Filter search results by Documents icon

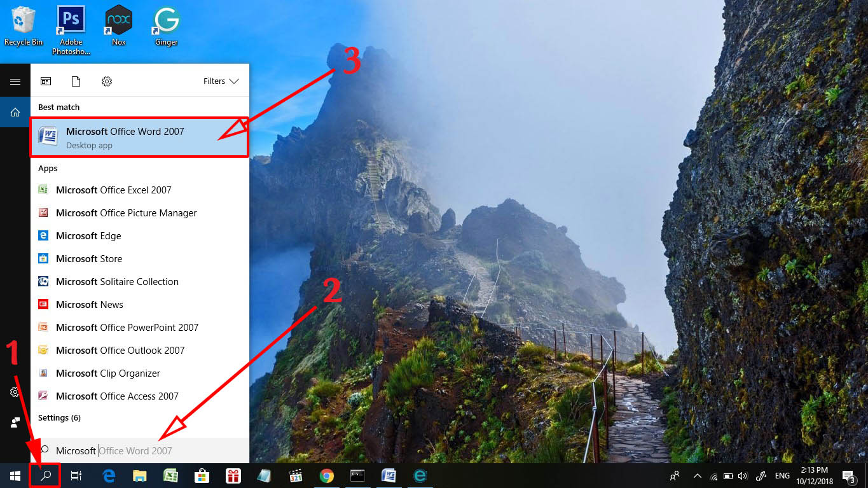click(76, 81)
